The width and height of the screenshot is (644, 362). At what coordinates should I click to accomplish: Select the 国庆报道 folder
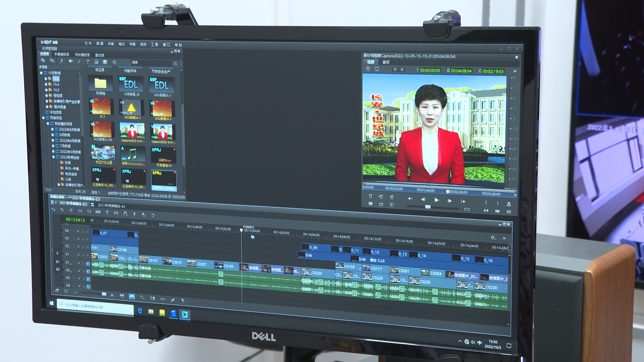(60, 107)
